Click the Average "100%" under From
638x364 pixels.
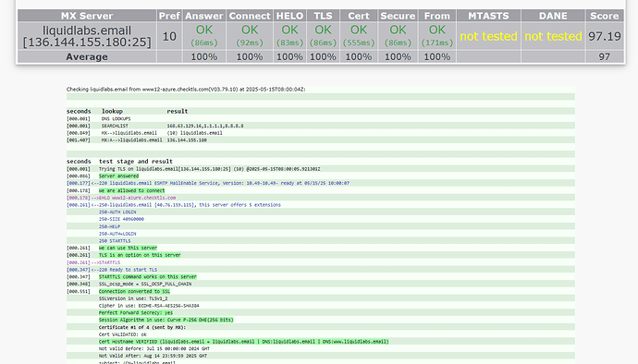click(437, 57)
